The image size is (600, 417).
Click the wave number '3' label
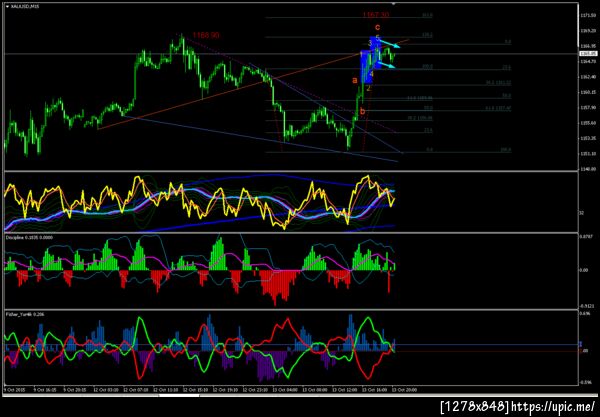point(370,43)
